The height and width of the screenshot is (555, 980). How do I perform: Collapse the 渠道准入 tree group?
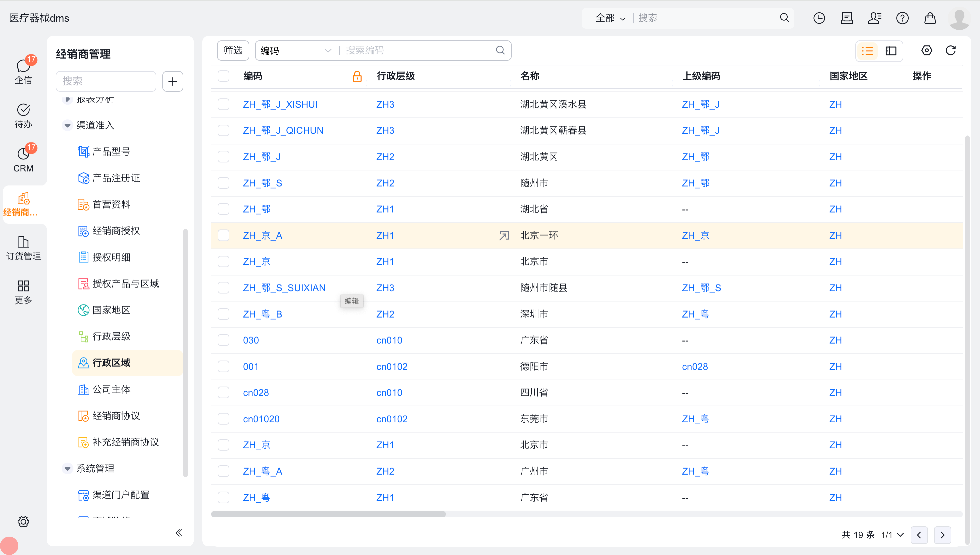(x=67, y=125)
